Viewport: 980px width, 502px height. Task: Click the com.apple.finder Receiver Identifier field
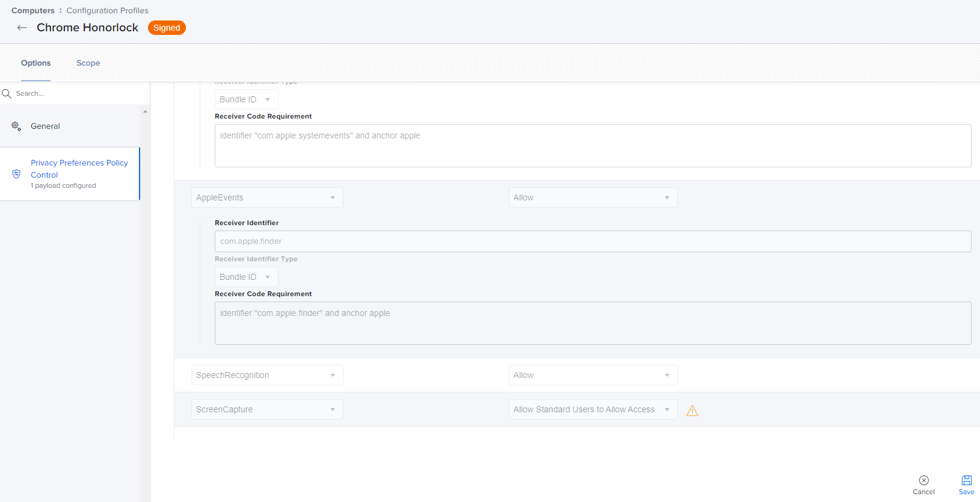[593, 241]
